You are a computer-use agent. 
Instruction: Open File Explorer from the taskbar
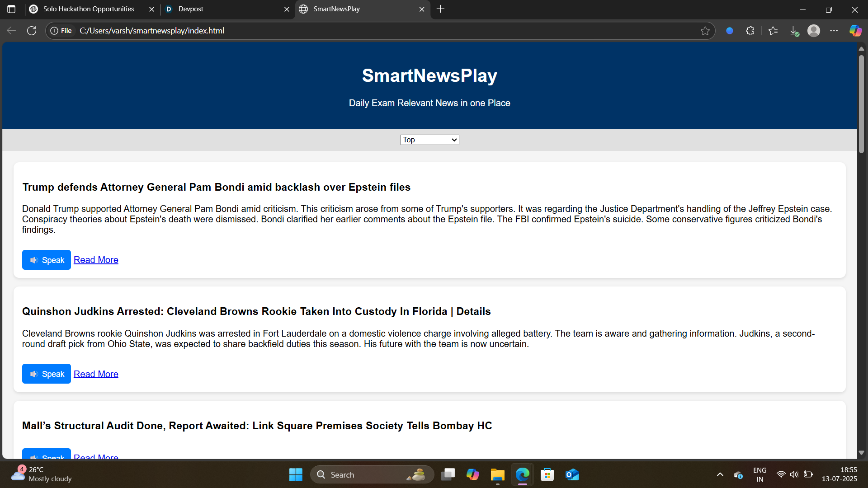click(497, 474)
